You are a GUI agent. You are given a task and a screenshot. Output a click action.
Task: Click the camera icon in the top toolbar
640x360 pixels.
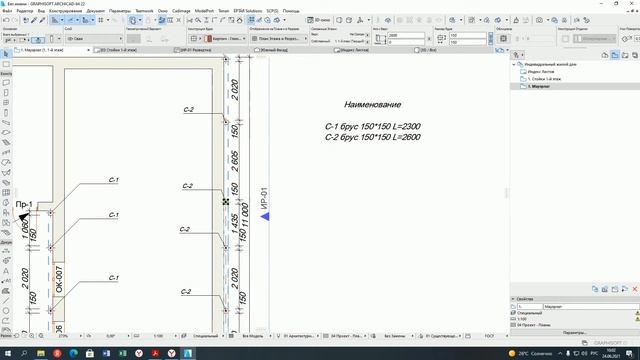tap(540, 20)
